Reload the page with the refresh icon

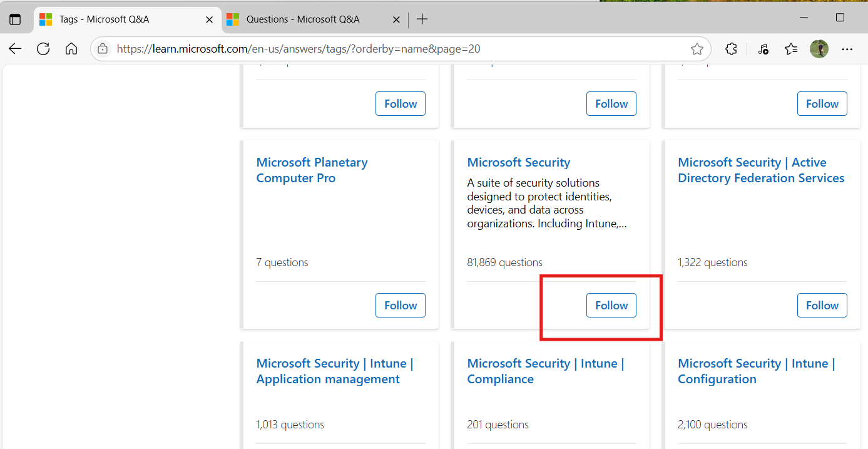click(43, 49)
